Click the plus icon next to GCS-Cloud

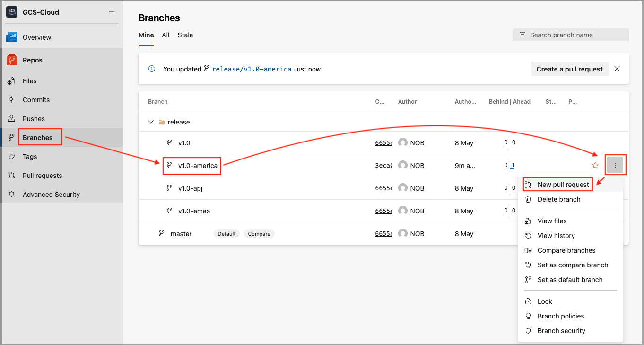112,12
